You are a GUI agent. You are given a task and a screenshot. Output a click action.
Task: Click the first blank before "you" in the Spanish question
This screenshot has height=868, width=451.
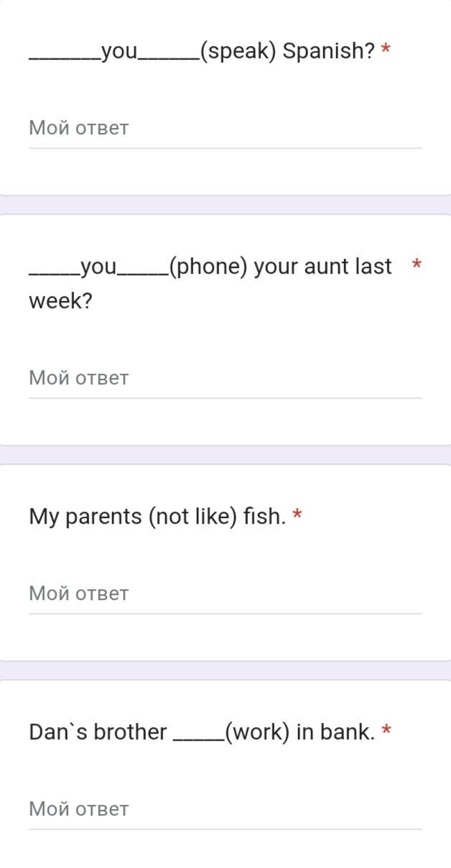coord(65,59)
